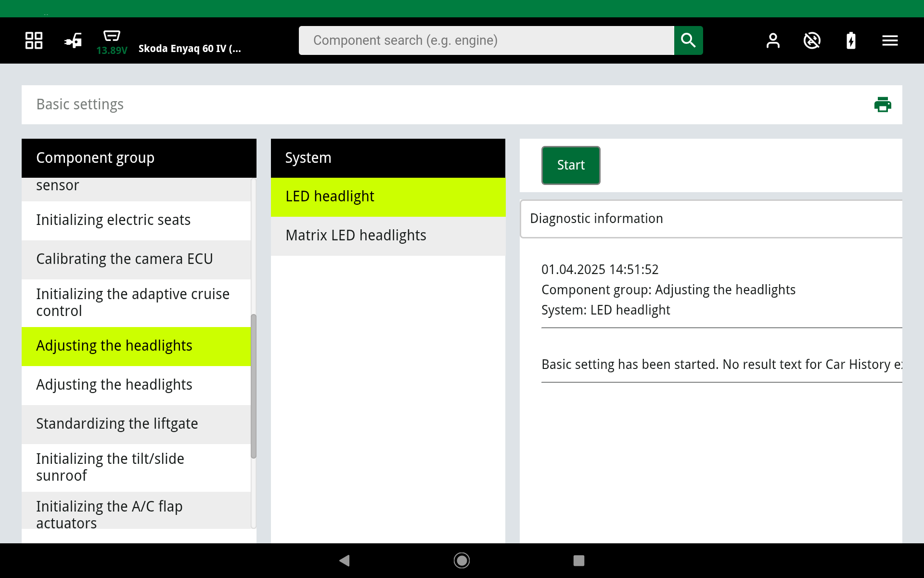Open the dashboard grid icon
924x578 pixels.
click(x=34, y=40)
